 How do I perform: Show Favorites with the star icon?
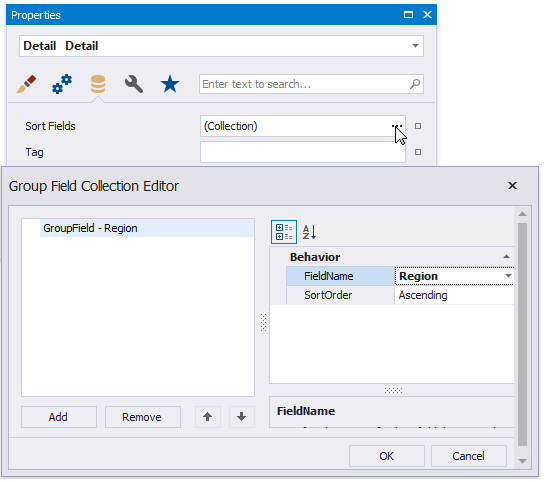click(170, 84)
